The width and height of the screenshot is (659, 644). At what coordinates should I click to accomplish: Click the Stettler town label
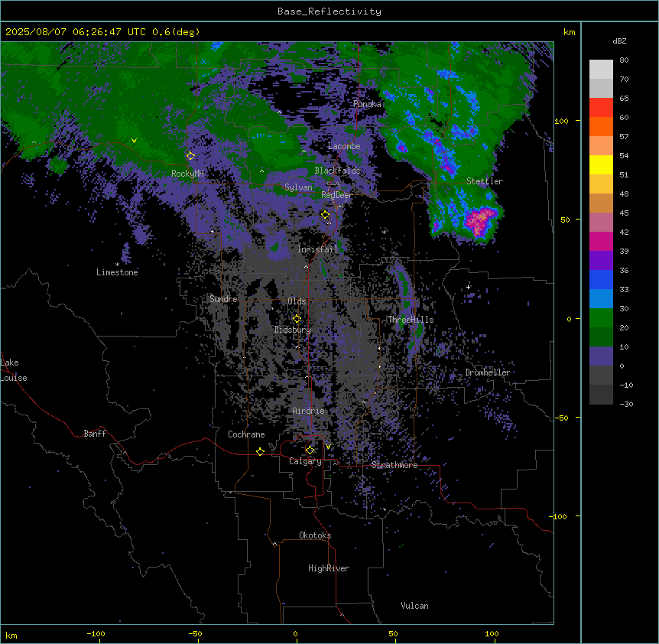485,181
